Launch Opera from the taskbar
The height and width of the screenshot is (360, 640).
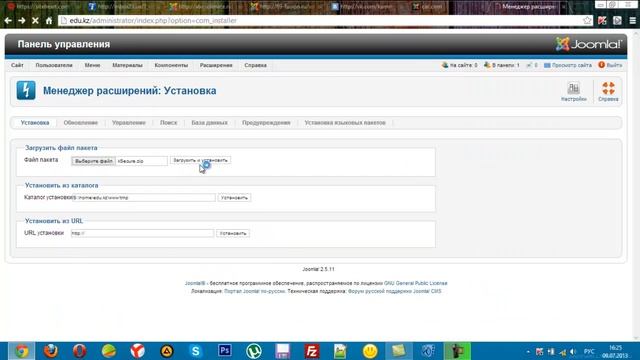tap(80, 351)
